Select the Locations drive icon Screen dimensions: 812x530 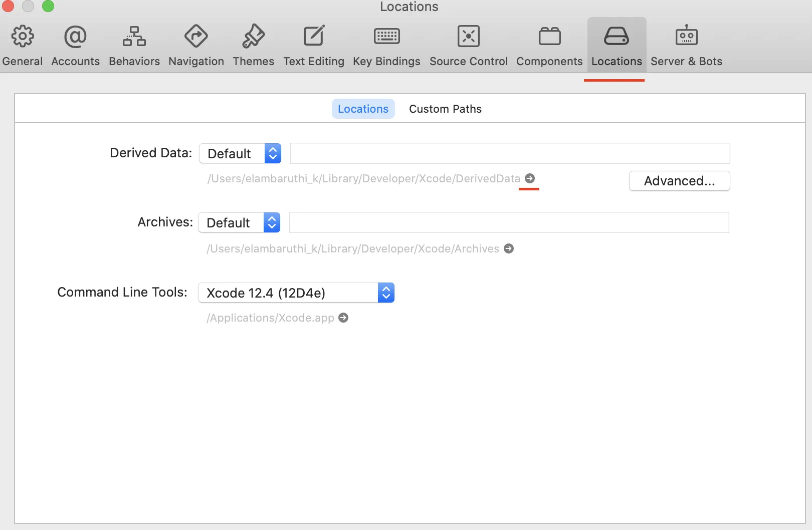tap(617, 36)
